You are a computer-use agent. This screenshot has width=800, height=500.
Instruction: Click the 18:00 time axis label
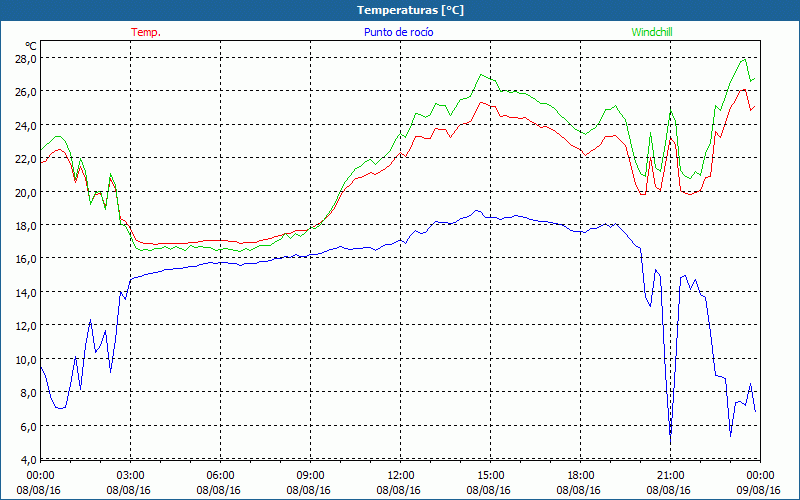coord(579,476)
